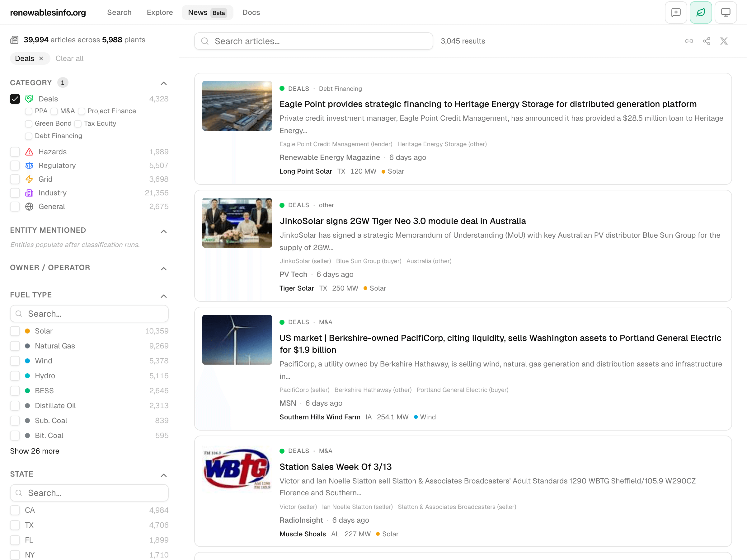The width and height of the screenshot is (747, 560).
Task: Select the Grid category lightning icon
Action: click(29, 179)
